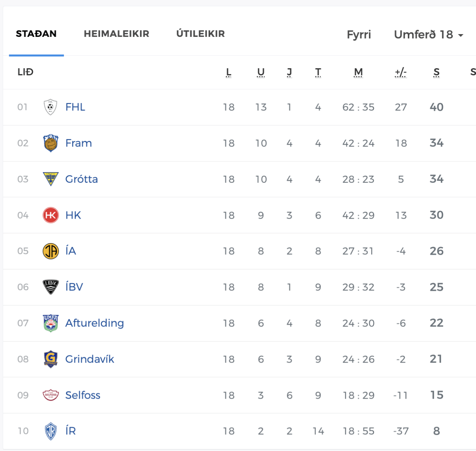Select the Staðan tab

click(36, 34)
